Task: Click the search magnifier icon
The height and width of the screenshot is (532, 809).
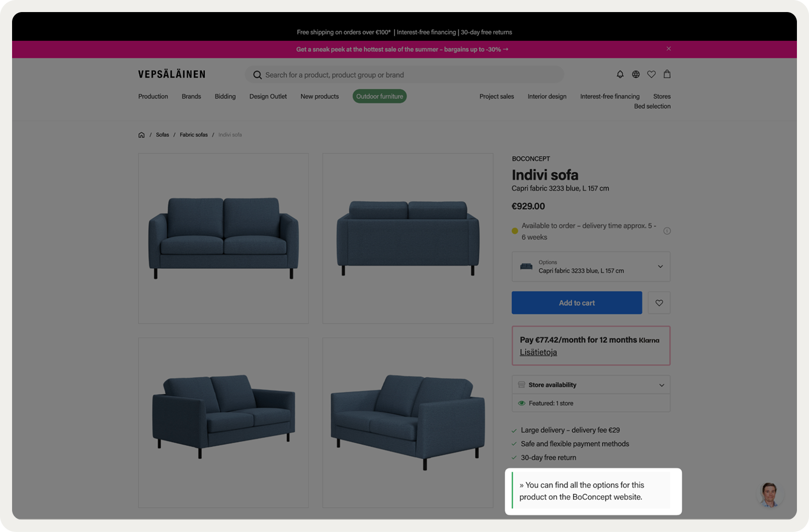Action: 257,75
